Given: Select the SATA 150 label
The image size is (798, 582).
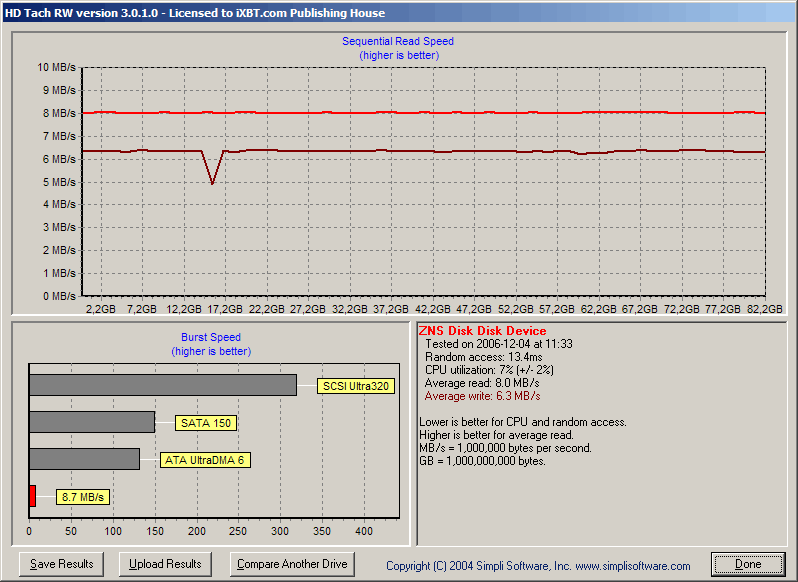Looking at the screenshot, I should [x=206, y=423].
